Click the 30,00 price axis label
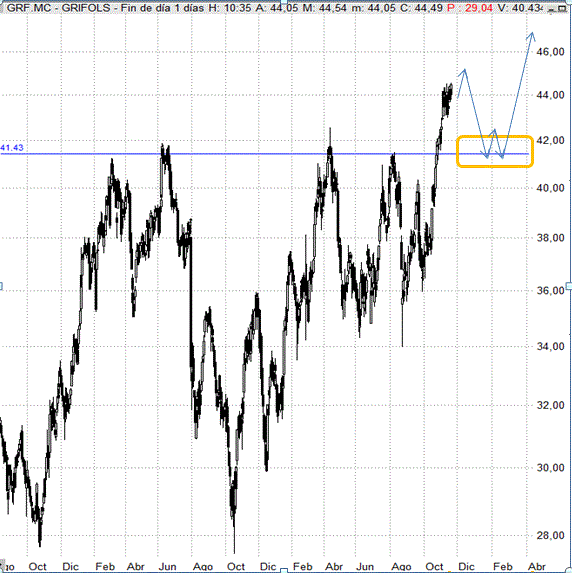Screen dimensions: 572x573 pos(550,468)
